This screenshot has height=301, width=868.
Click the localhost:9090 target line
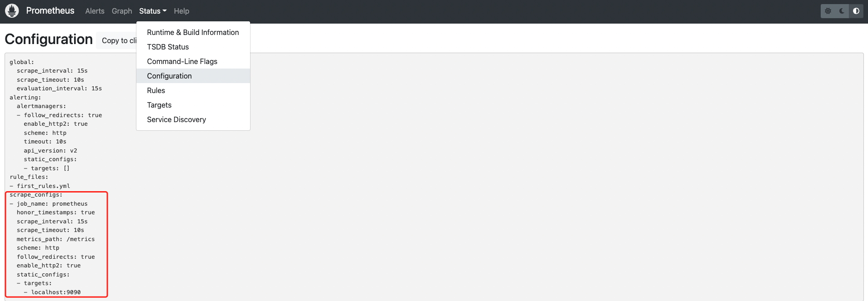(x=56, y=292)
